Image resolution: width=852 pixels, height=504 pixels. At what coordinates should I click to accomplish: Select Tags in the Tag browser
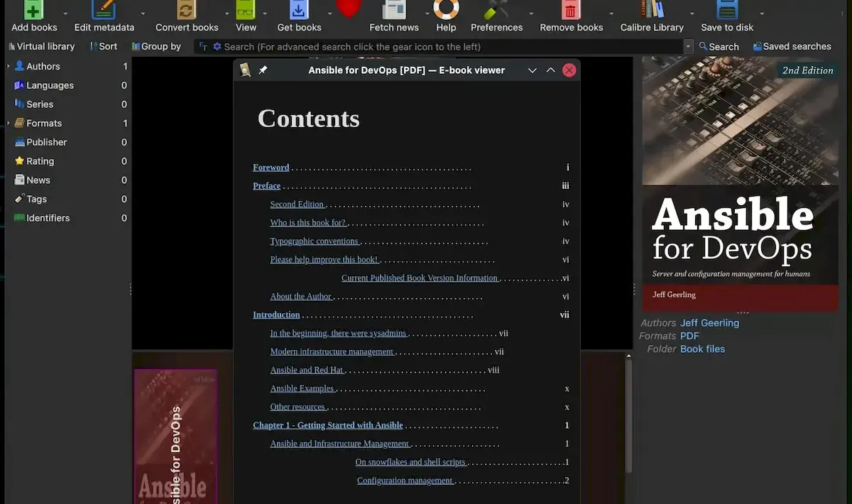[x=36, y=199]
